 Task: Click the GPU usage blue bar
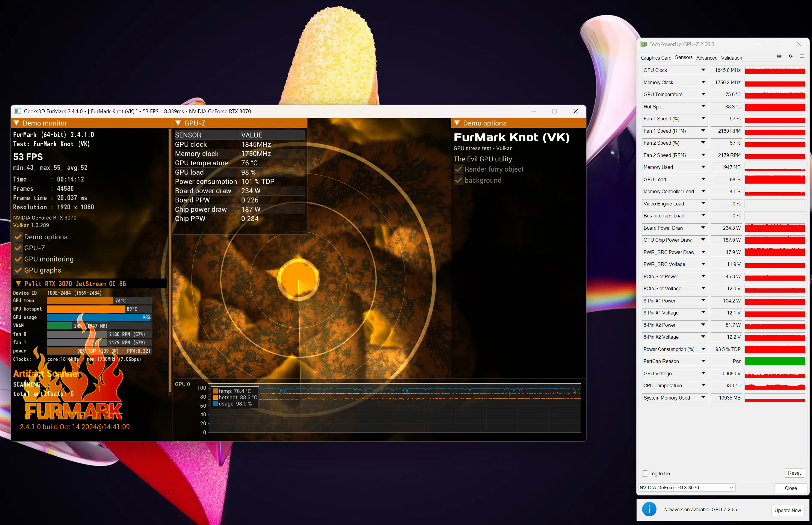coord(99,317)
